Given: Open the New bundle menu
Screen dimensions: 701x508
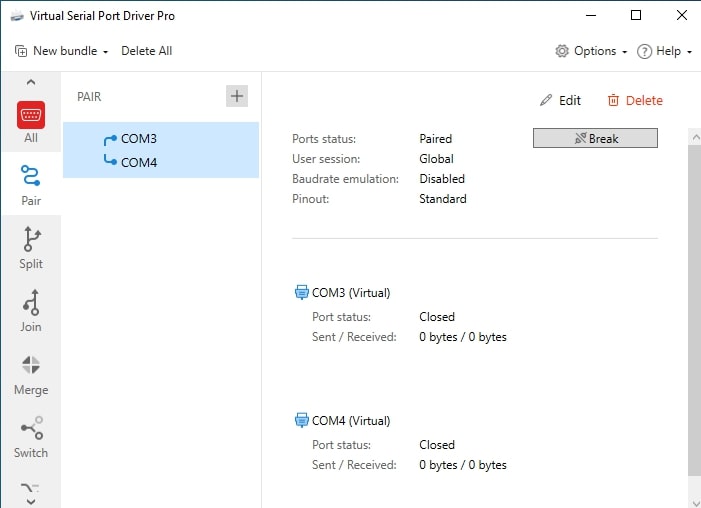Looking at the screenshot, I should tap(61, 51).
